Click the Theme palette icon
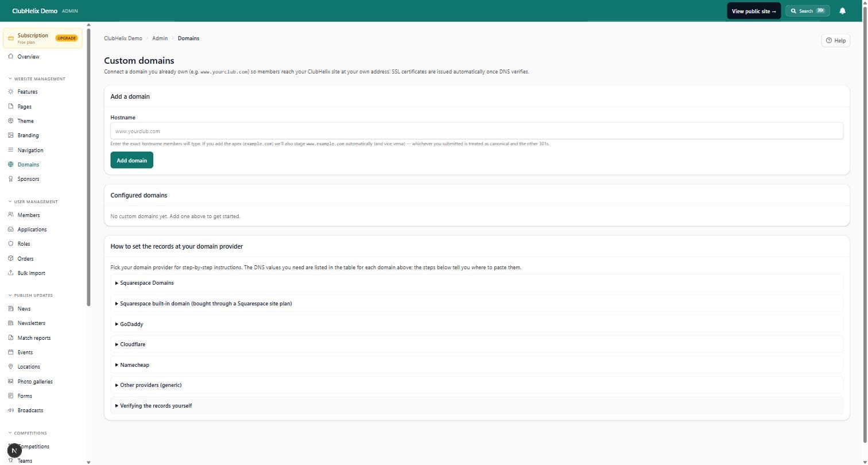This screenshot has height=465, width=868. tap(11, 121)
